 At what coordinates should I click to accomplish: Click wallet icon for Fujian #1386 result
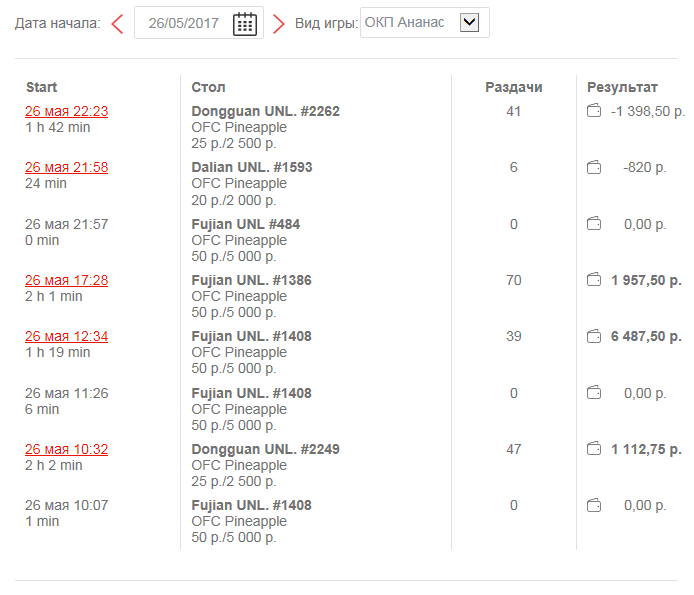pos(593,280)
